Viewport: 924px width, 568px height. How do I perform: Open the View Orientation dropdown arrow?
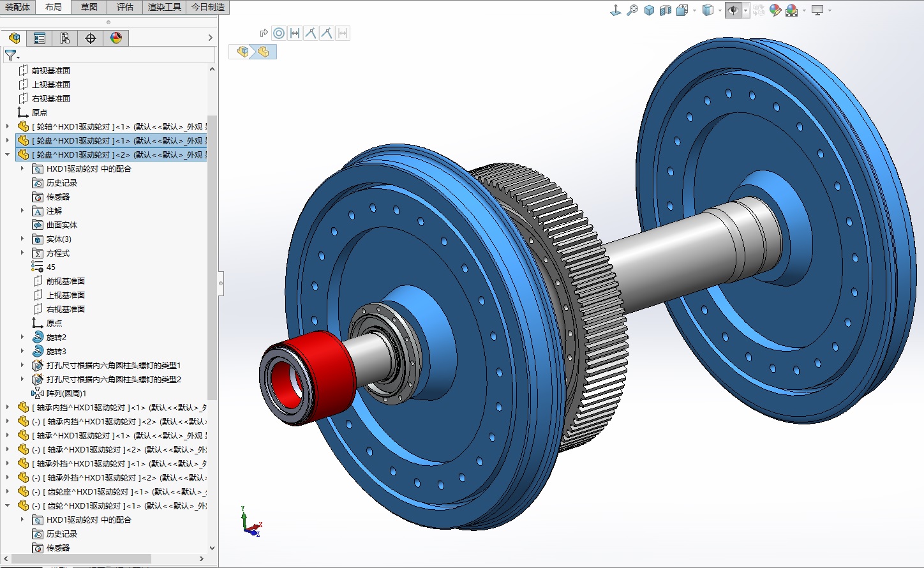(694, 10)
